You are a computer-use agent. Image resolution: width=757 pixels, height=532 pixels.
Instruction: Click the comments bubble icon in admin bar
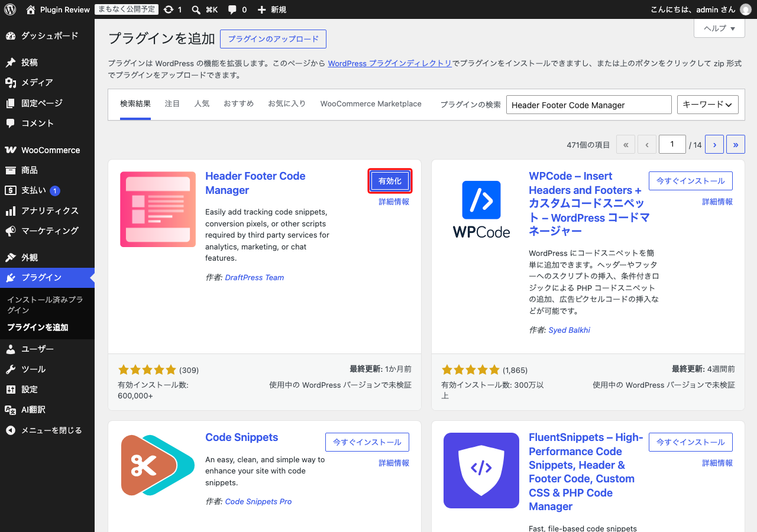tap(232, 9)
